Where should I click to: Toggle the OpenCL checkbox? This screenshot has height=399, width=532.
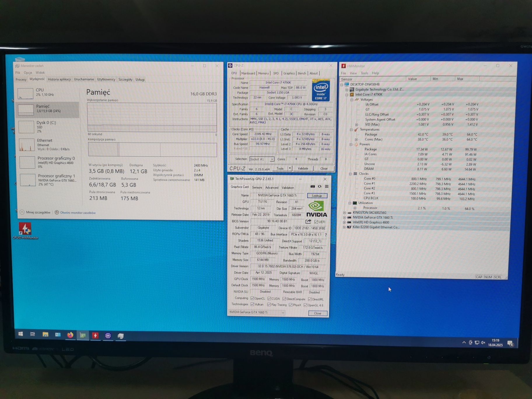[x=252, y=298]
